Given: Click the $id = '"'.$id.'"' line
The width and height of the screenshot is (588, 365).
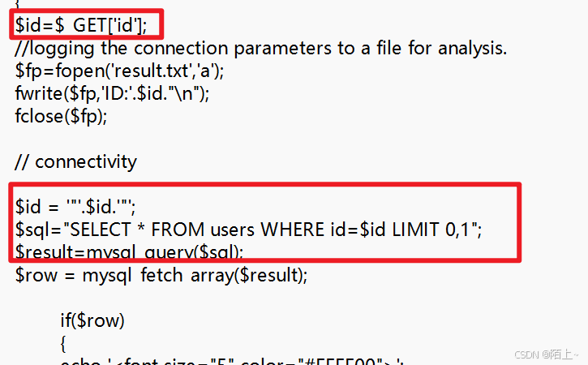Looking at the screenshot, I should point(75,207).
